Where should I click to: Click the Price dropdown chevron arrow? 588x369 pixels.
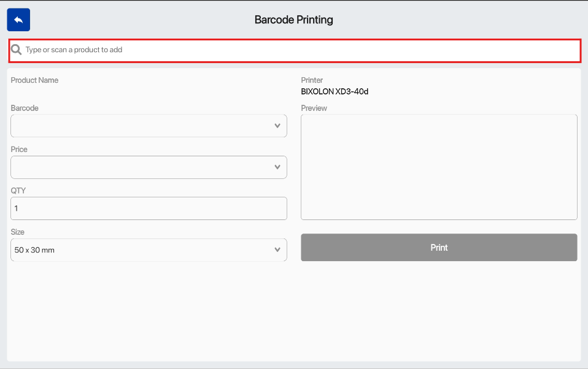point(277,167)
